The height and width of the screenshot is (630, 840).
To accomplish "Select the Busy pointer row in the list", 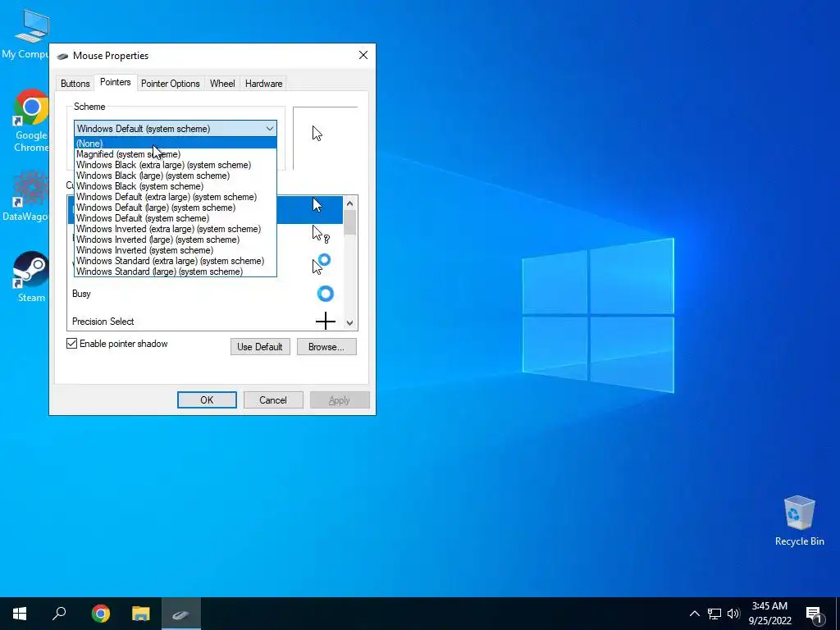I will point(205,294).
